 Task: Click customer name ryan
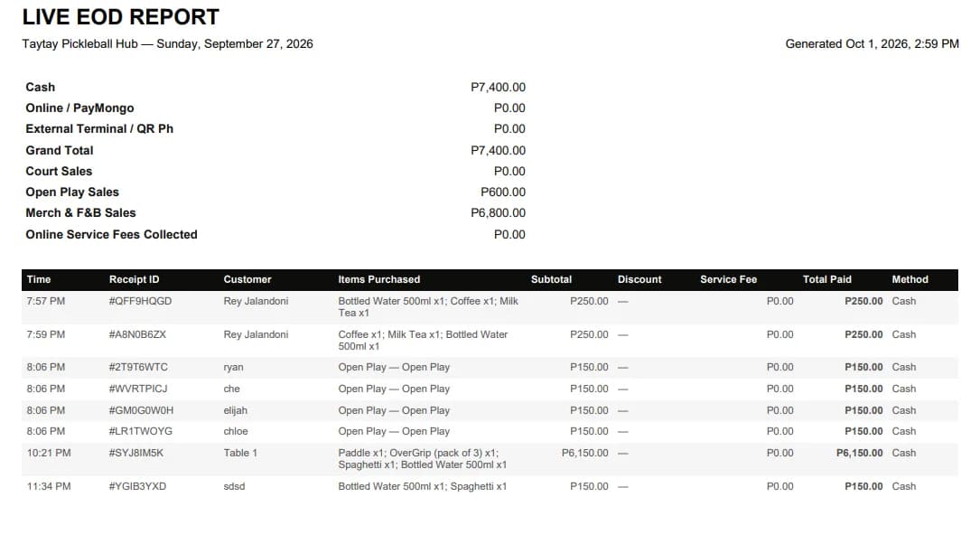coord(234,368)
